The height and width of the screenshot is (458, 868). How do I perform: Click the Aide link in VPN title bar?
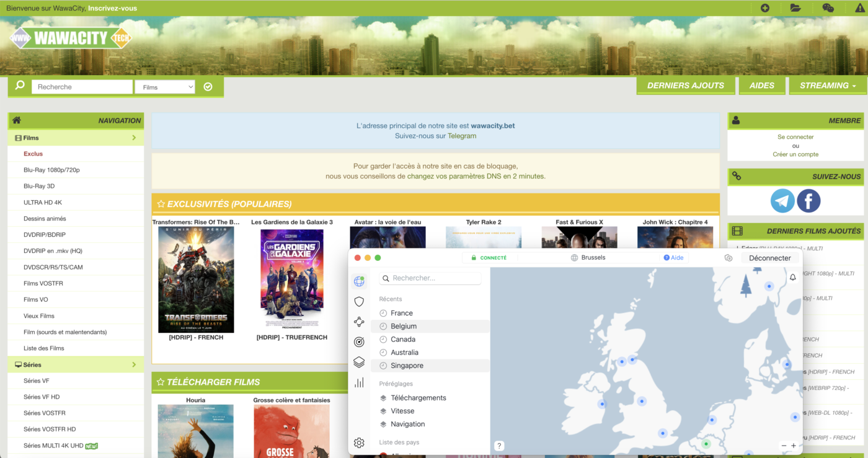point(673,258)
